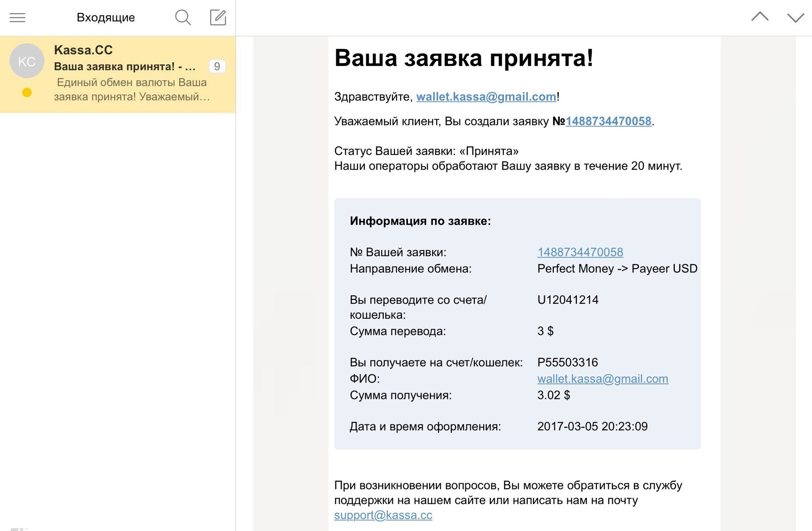Viewport: 812px width, 531px height.
Task: Click the Направление обмена: label
Action: (x=411, y=269)
